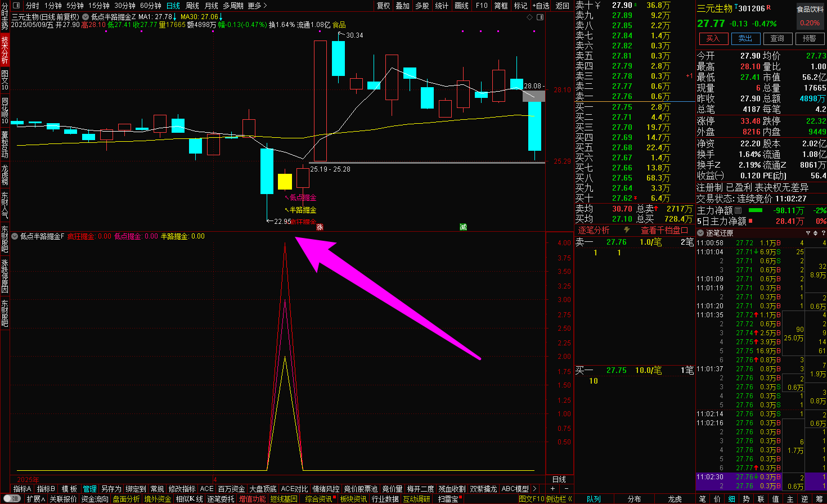Click the green 减 marker under the chart

point(463,227)
